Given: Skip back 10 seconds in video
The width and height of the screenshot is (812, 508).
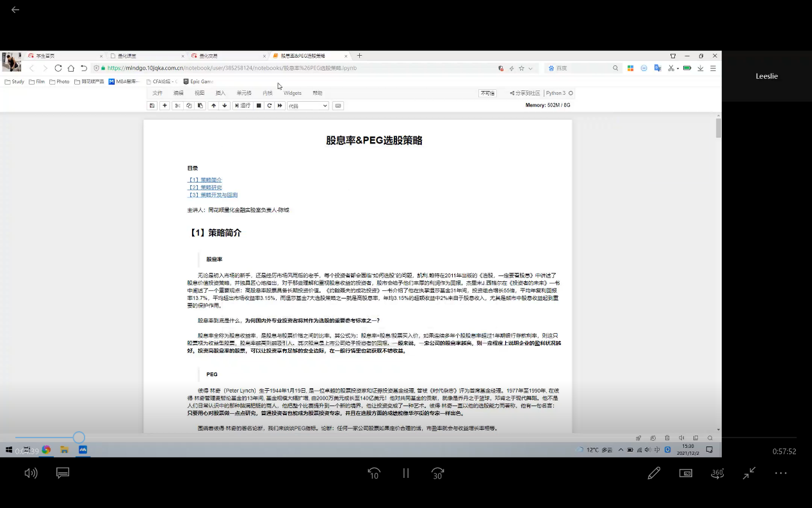Looking at the screenshot, I should tap(374, 473).
